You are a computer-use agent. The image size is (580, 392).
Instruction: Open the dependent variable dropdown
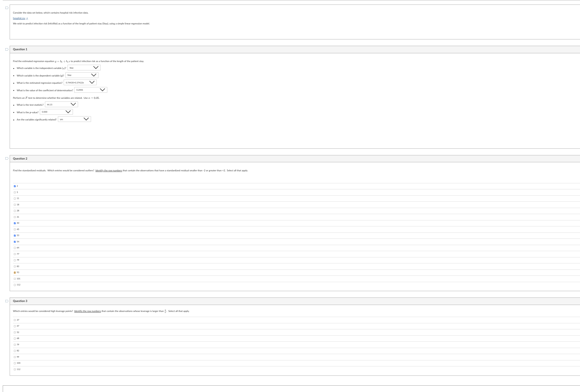point(82,75)
